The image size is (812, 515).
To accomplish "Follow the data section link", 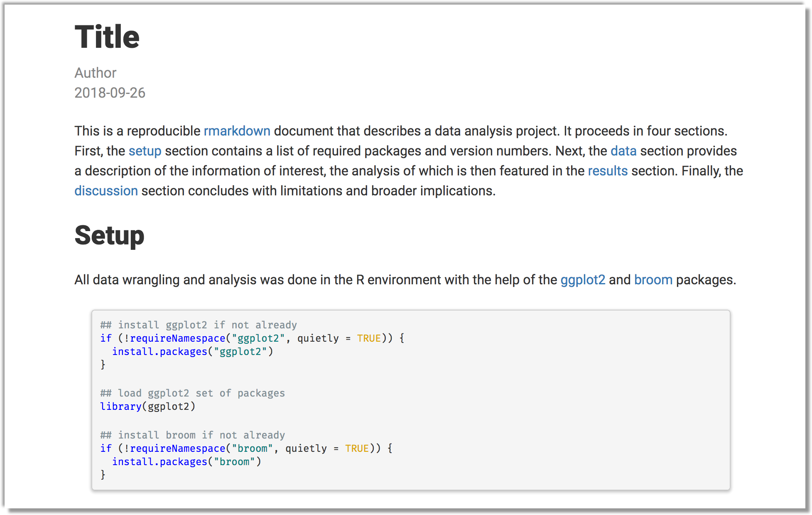I will (623, 151).
